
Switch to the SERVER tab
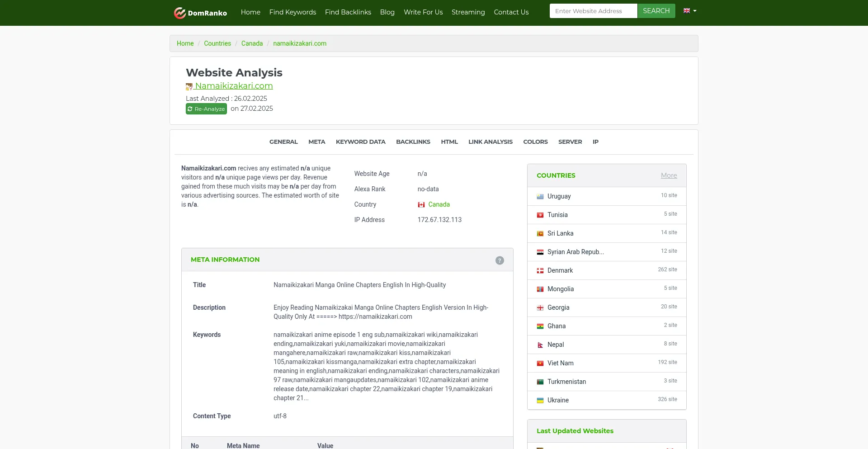click(x=570, y=142)
